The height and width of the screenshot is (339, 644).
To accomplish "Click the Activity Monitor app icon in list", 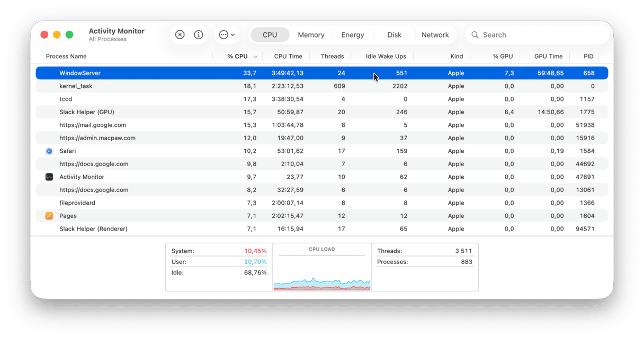I will click(x=49, y=177).
